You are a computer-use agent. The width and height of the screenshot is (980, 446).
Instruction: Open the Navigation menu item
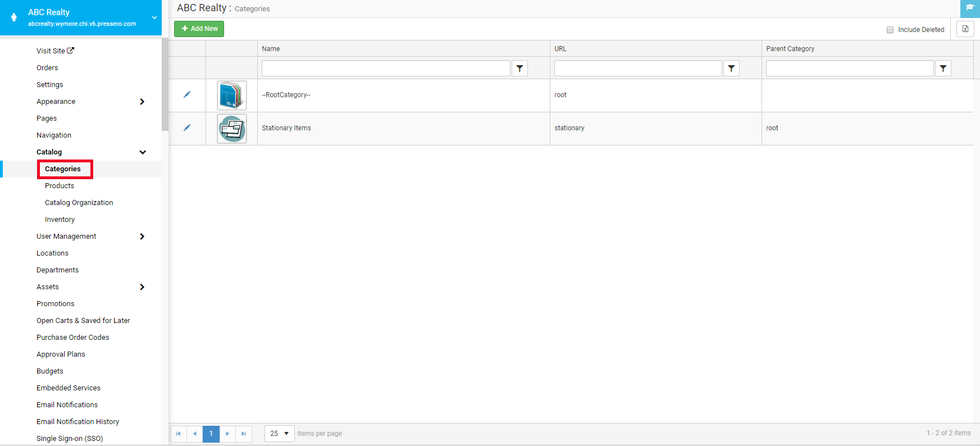54,135
